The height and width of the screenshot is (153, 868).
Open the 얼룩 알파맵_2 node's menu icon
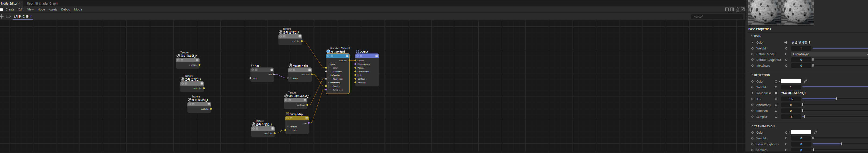pyautogui.click(x=197, y=60)
